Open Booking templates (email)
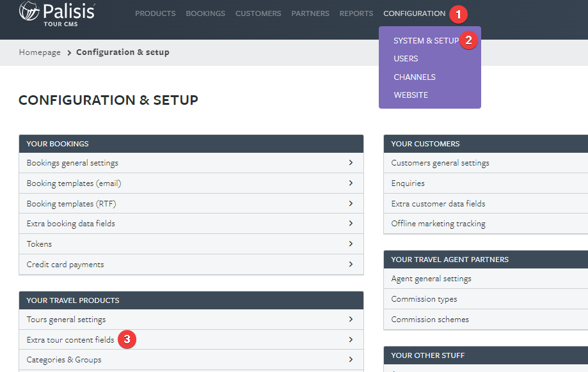The image size is (588, 372). coord(191,183)
